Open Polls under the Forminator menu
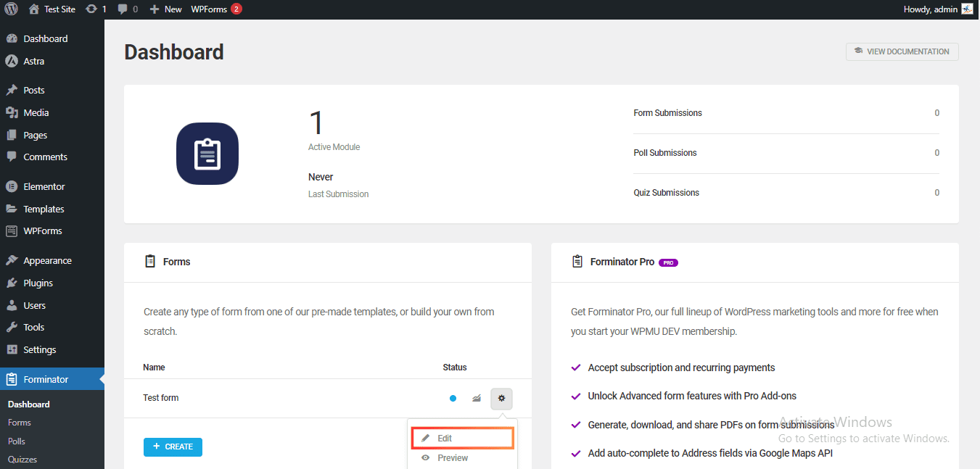 16,441
